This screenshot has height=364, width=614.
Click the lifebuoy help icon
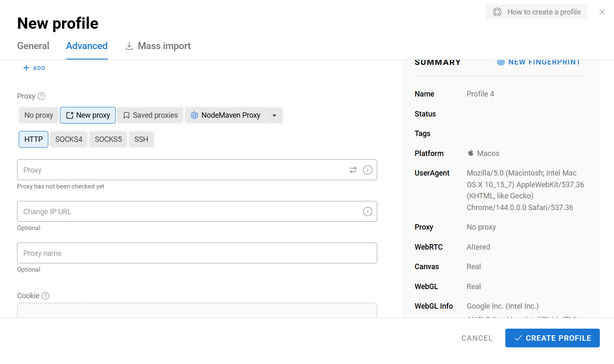click(x=497, y=12)
